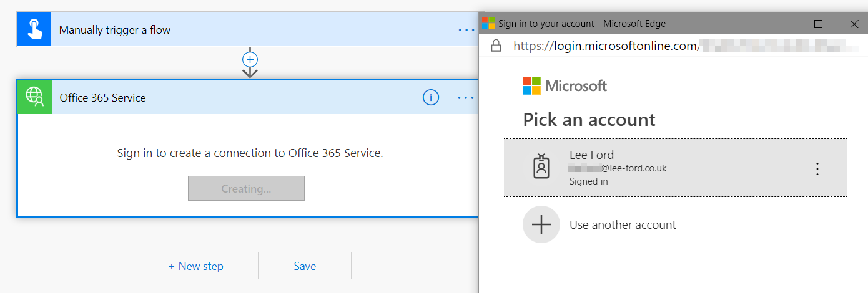The width and height of the screenshot is (868, 293).
Task: Open account options for Lee Ford
Action: 817,168
